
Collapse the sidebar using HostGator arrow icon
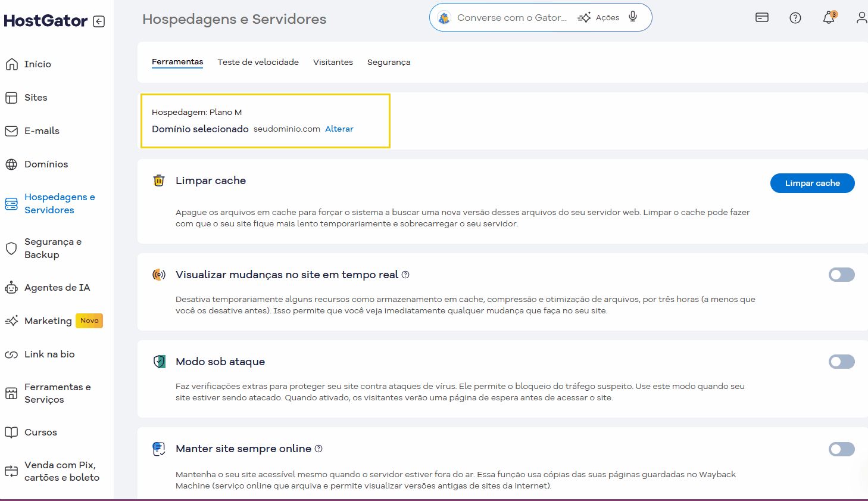click(99, 21)
